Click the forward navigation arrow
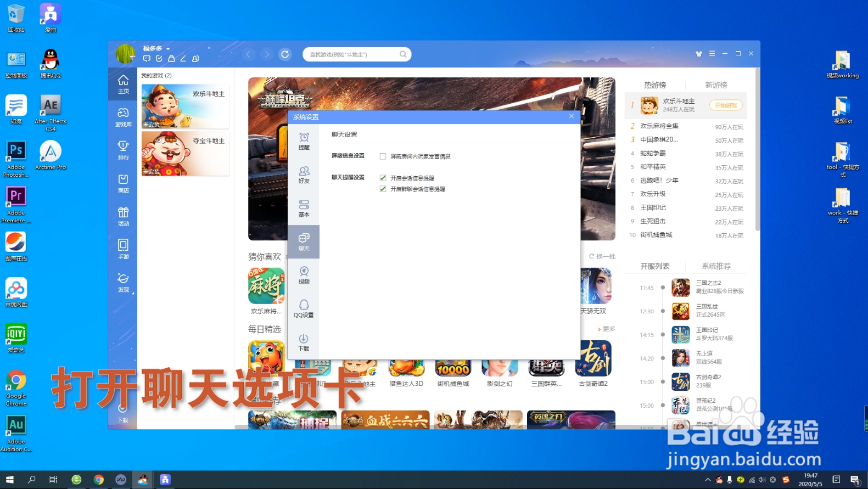Image resolution: width=868 pixels, height=489 pixels. pos(267,54)
